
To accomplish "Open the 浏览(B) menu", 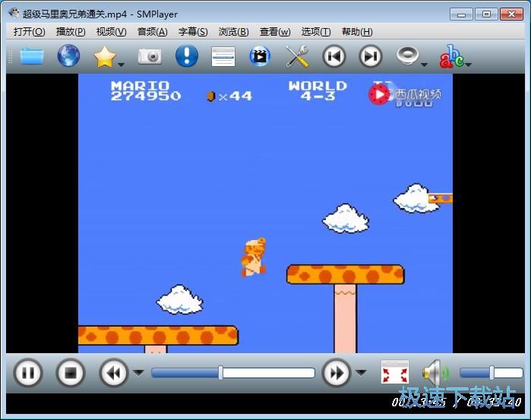I will click(234, 31).
